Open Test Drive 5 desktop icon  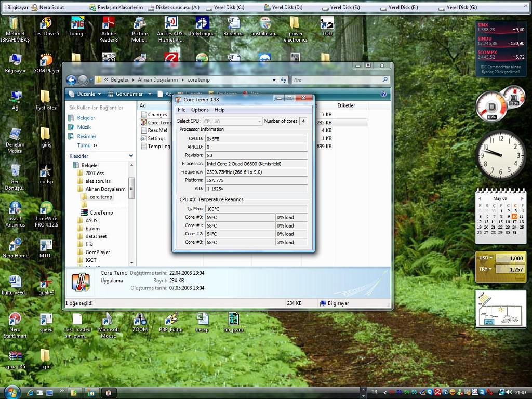[x=46, y=27]
